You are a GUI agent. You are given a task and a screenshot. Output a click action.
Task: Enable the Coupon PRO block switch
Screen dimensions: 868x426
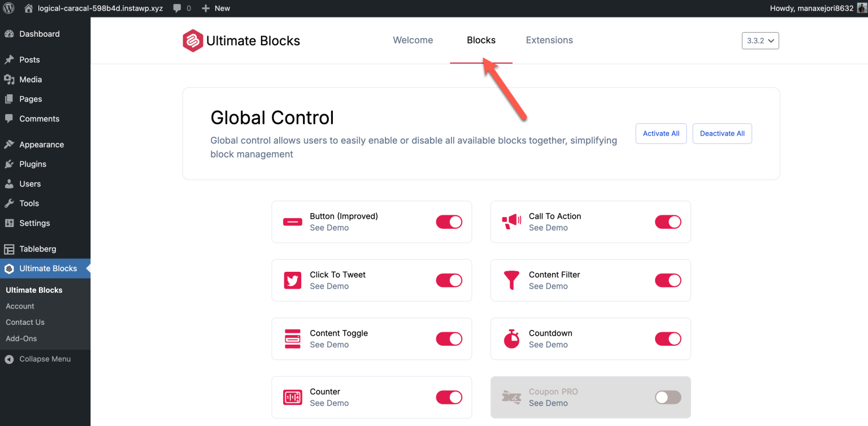pyautogui.click(x=668, y=397)
